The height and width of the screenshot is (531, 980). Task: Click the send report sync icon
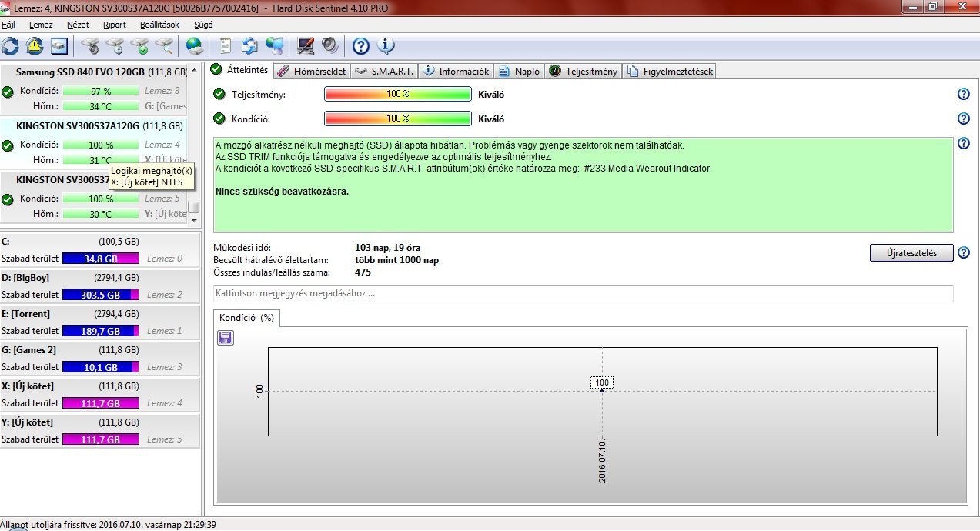coord(250,46)
